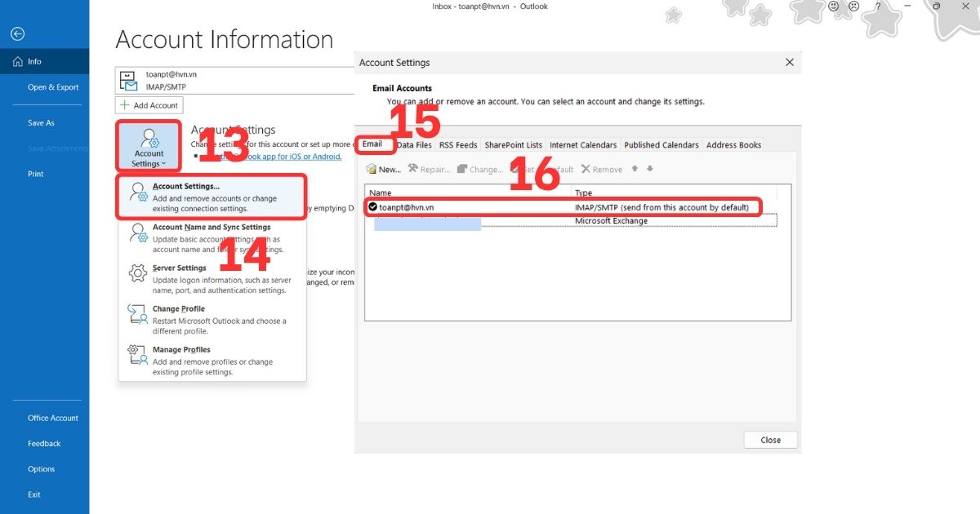Image resolution: width=980 pixels, height=514 pixels.
Task: Open Print from the sidebar
Action: coord(35,174)
